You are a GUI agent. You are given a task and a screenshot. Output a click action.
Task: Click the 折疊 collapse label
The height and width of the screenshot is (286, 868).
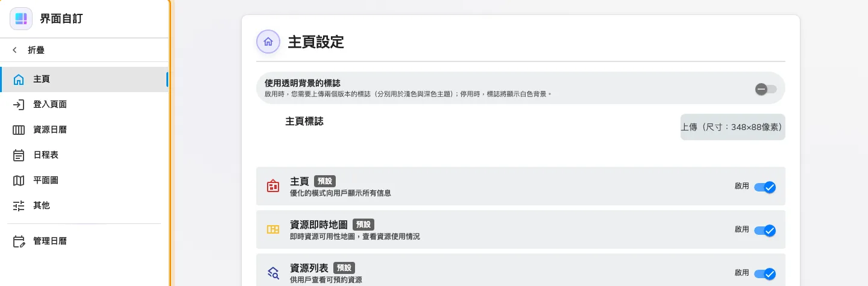[x=36, y=51]
